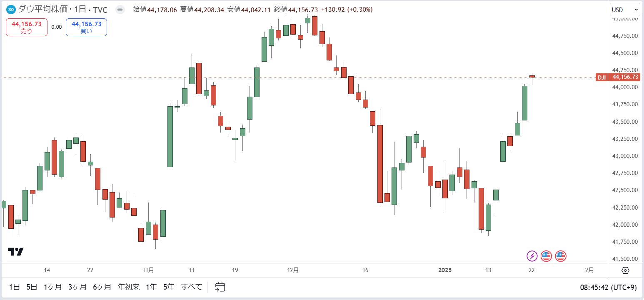
Task: Click the first US flag event marker
Action: 546,256
